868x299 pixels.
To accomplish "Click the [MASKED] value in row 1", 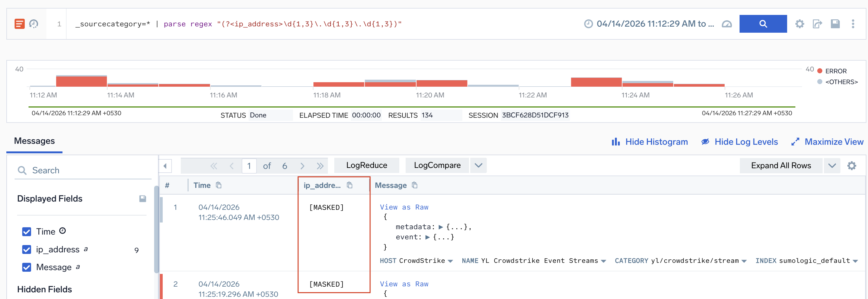I will (326, 207).
